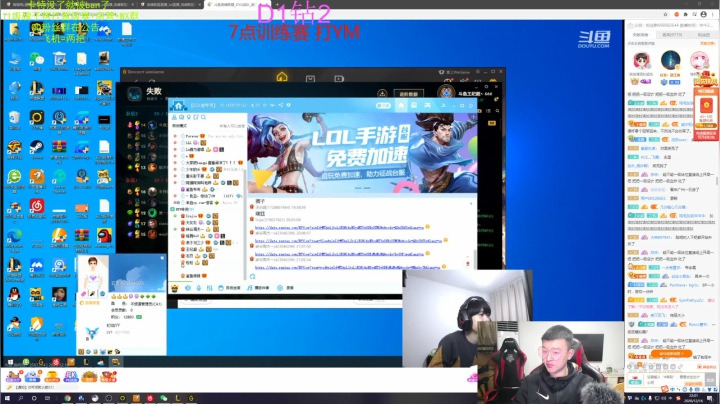The image size is (720, 404).
Task: Open first hyperlink in YY chat
Action: [339, 227]
